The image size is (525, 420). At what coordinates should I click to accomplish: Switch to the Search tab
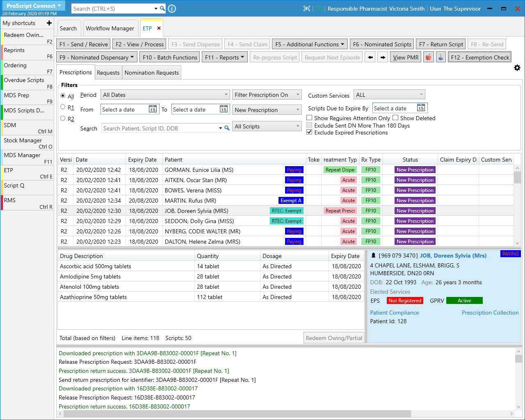(x=68, y=28)
